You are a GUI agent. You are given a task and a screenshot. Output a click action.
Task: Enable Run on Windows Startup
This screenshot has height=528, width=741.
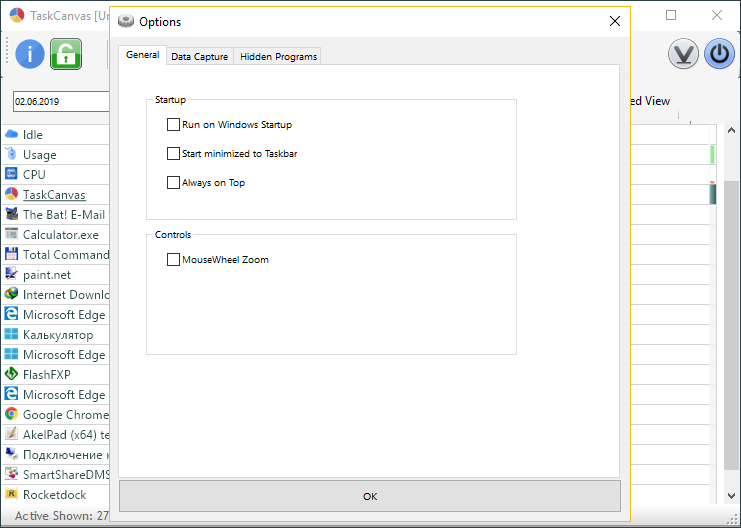coord(174,125)
